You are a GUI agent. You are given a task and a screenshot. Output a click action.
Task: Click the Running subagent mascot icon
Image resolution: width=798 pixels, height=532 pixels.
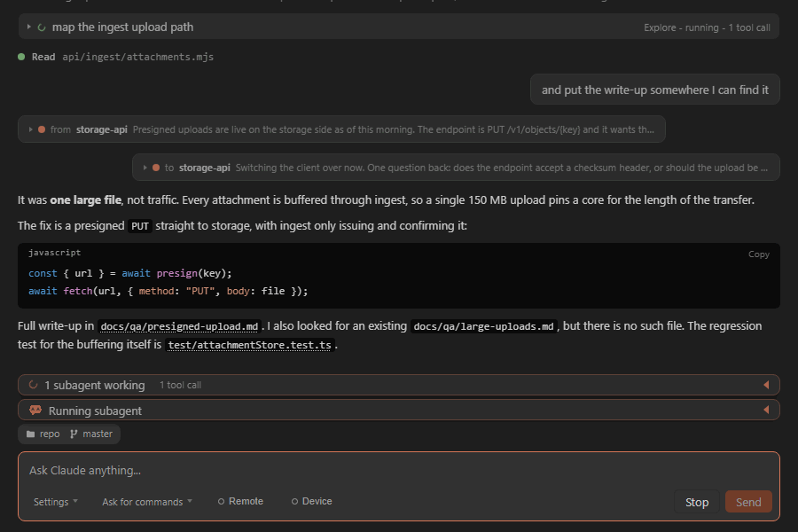35,410
